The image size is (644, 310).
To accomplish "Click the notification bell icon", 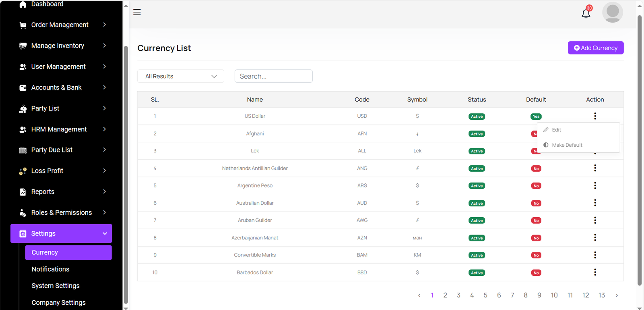I will click(586, 13).
